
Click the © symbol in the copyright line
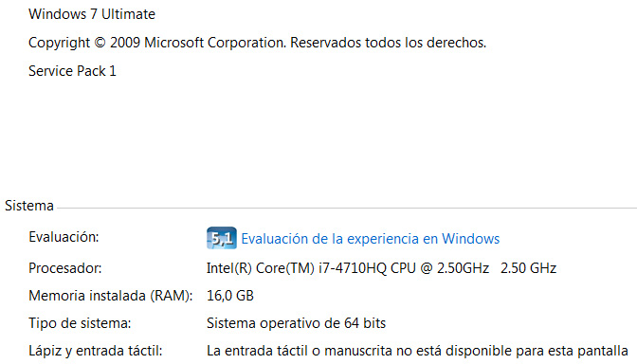point(100,43)
